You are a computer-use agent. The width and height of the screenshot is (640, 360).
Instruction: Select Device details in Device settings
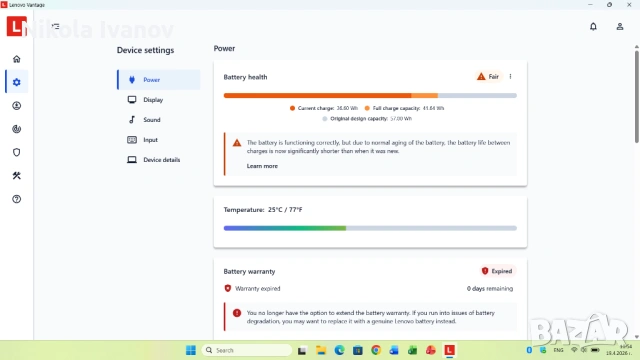[159, 160]
